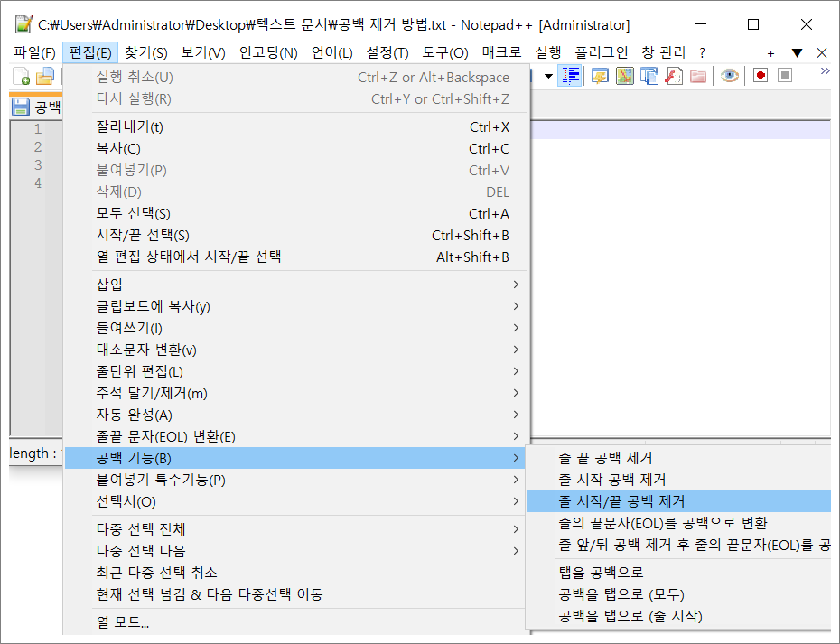Choose 잘라내기(t) from the edit menu

(x=296, y=127)
